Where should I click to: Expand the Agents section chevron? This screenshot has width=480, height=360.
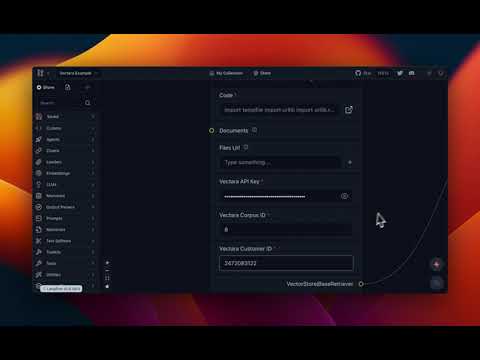click(x=93, y=139)
